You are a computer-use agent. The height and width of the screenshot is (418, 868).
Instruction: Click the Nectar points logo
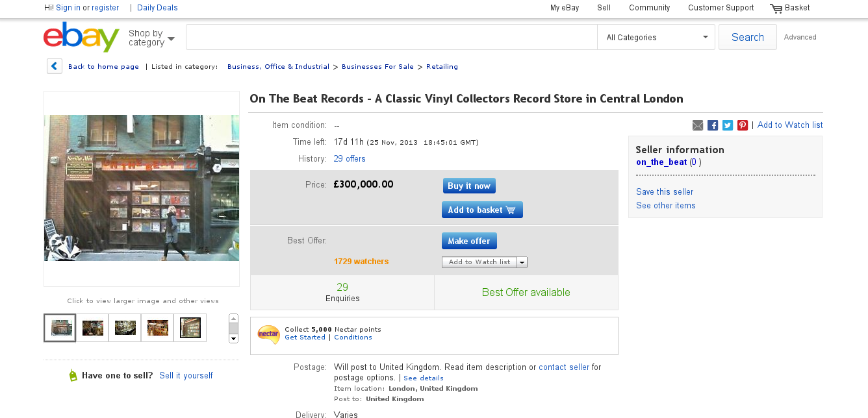(x=268, y=334)
